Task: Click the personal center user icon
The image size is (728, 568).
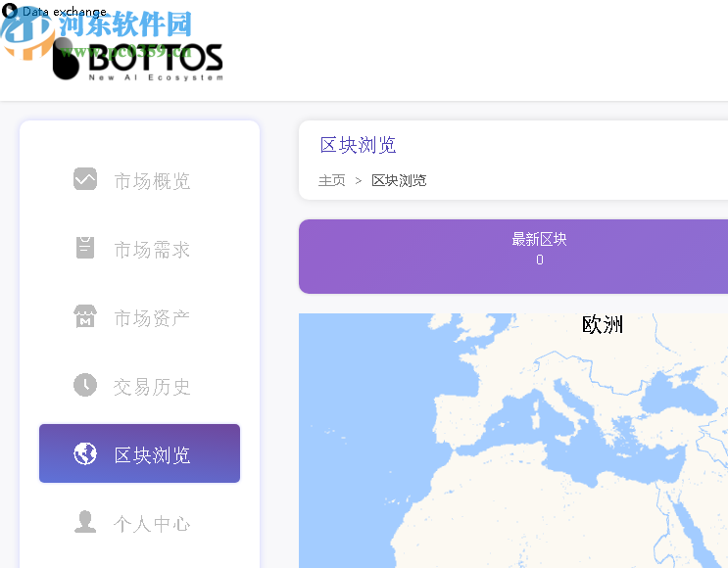Action: pos(85,522)
